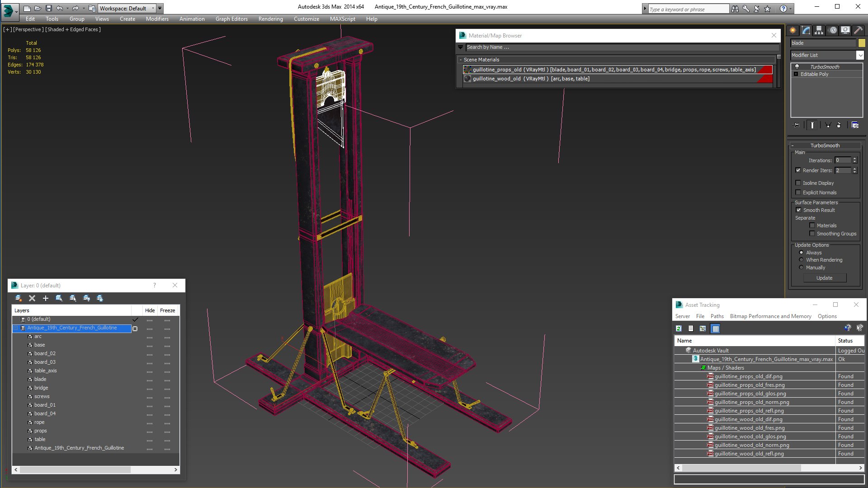The height and width of the screenshot is (488, 868).
Task: Click Hide/Unhide All Layers icon
Action: pyautogui.click(x=86, y=298)
